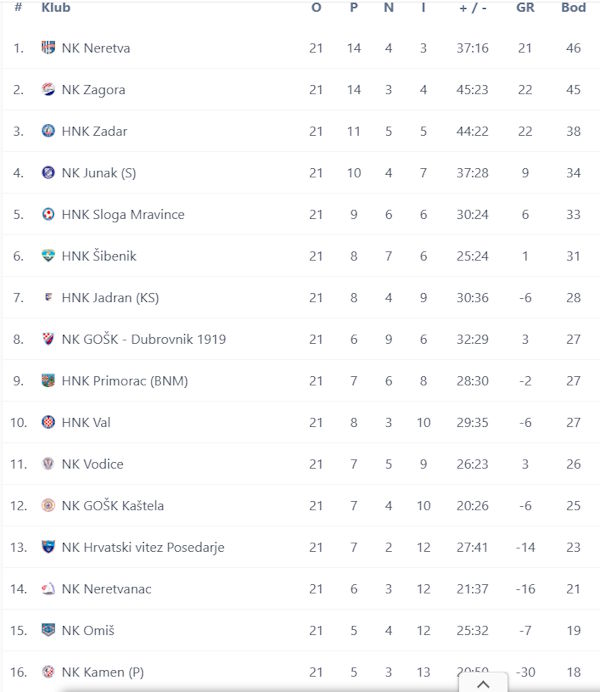The width and height of the screenshot is (600, 692).
Task: Click the NK Junak (S) crest icon
Action: click(48, 173)
